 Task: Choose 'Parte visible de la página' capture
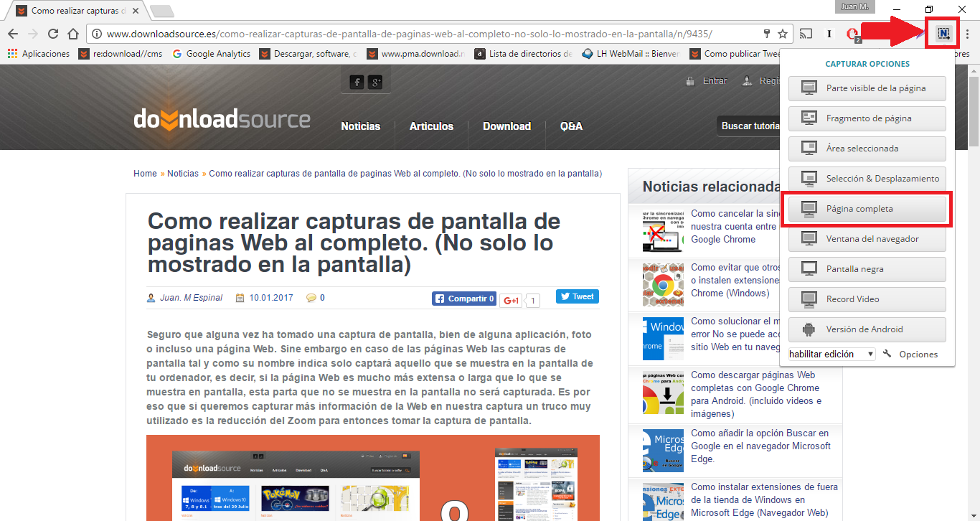[x=867, y=88]
